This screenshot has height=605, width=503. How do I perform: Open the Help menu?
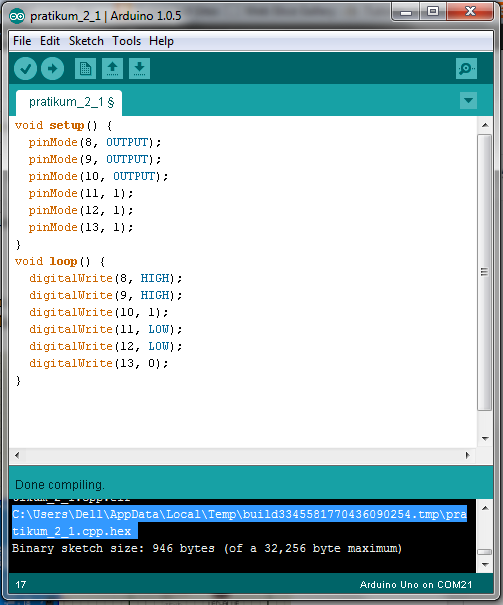(161, 41)
